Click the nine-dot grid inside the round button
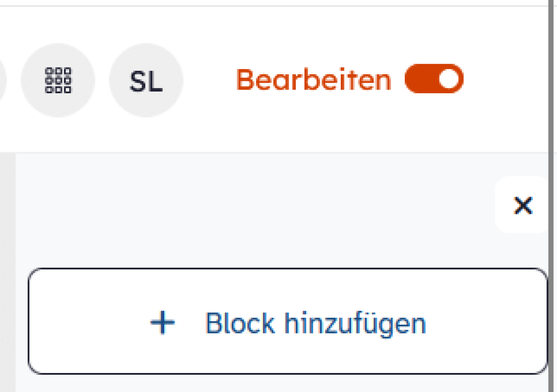Screen dimensions: 557x392 [x=58, y=80]
